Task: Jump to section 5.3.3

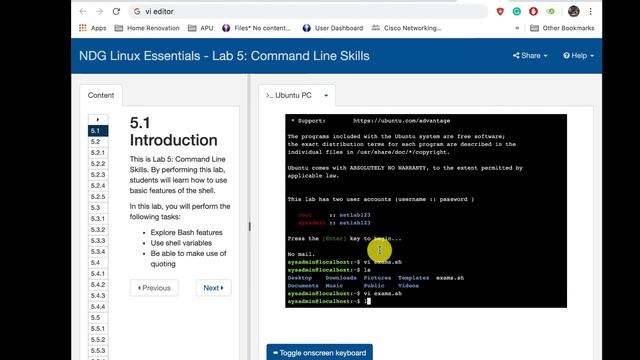Action: (x=98, y=241)
